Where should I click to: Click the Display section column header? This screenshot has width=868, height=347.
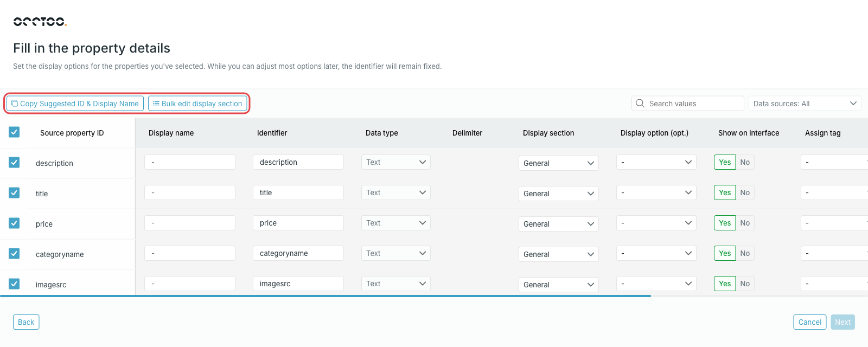coord(548,133)
